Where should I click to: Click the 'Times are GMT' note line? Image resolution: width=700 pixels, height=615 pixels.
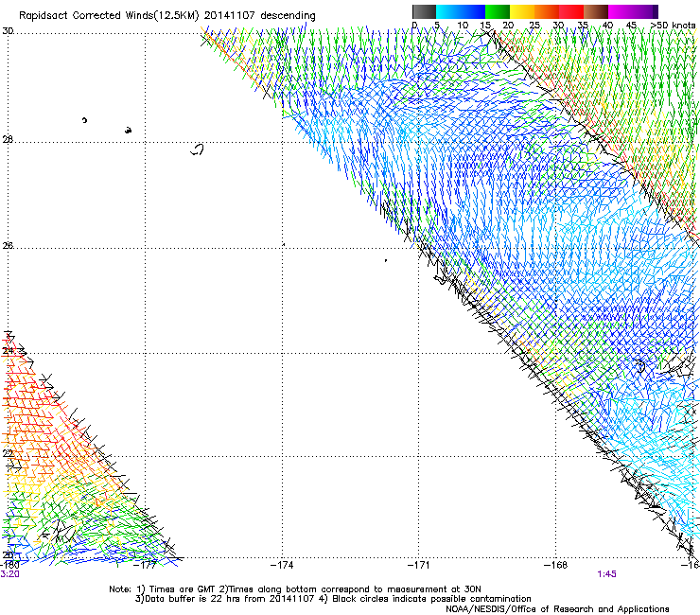295,589
